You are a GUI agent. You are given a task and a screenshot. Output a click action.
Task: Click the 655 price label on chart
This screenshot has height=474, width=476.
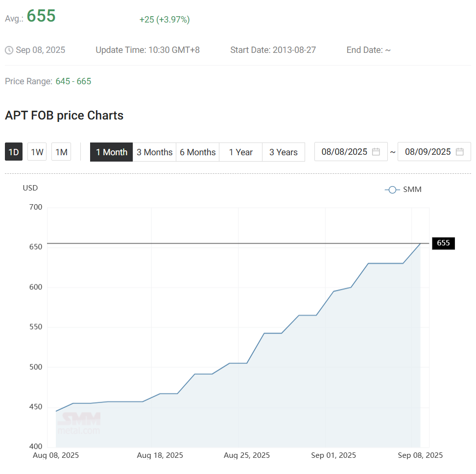pos(443,243)
